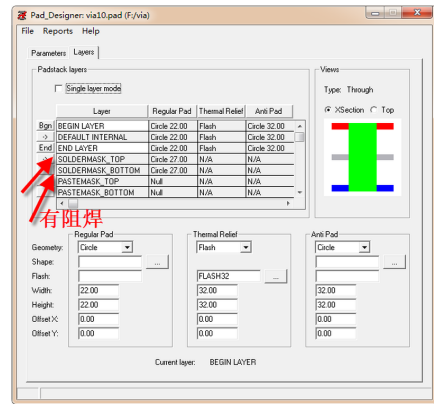Select the XSection view radio button
The height and width of the screenshot is (408, 441).
point(328,110)
